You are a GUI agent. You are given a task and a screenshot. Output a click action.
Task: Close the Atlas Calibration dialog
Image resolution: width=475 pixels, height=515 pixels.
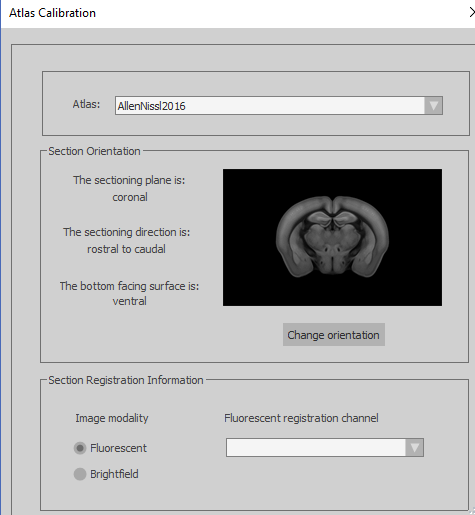(472, 13)
